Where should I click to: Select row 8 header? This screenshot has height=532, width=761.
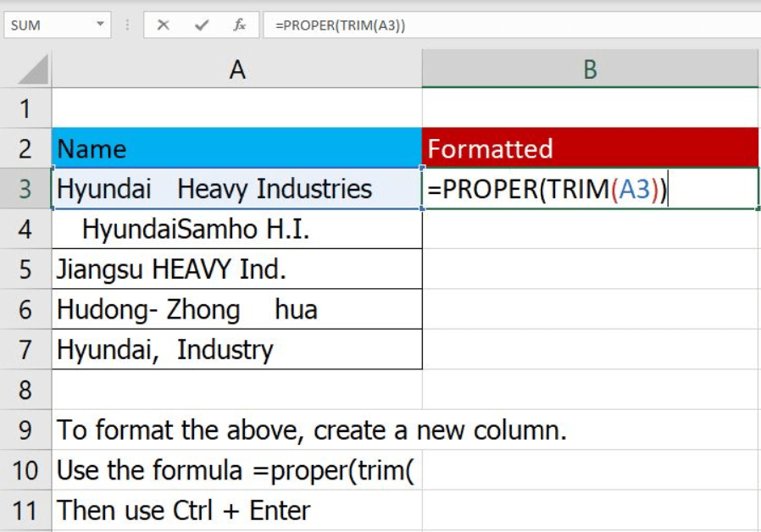25,390
